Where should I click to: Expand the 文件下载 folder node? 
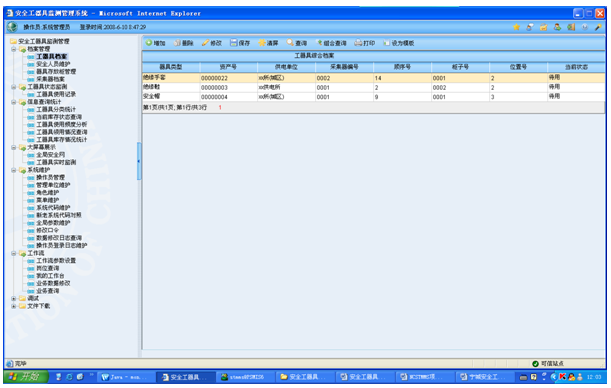[14, 306]
